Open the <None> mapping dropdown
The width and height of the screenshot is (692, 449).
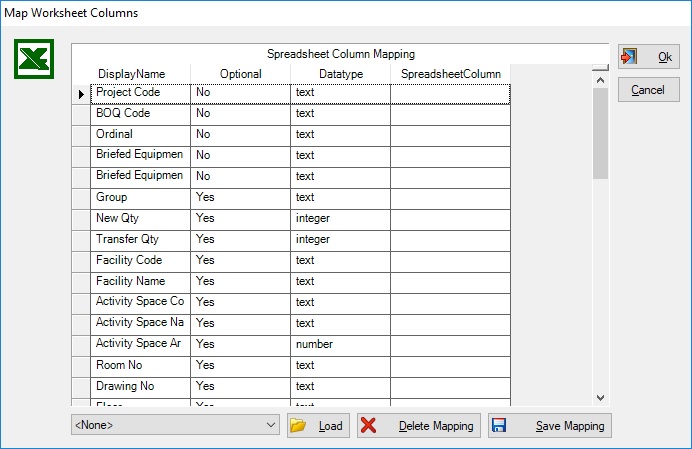pos(271,426)
